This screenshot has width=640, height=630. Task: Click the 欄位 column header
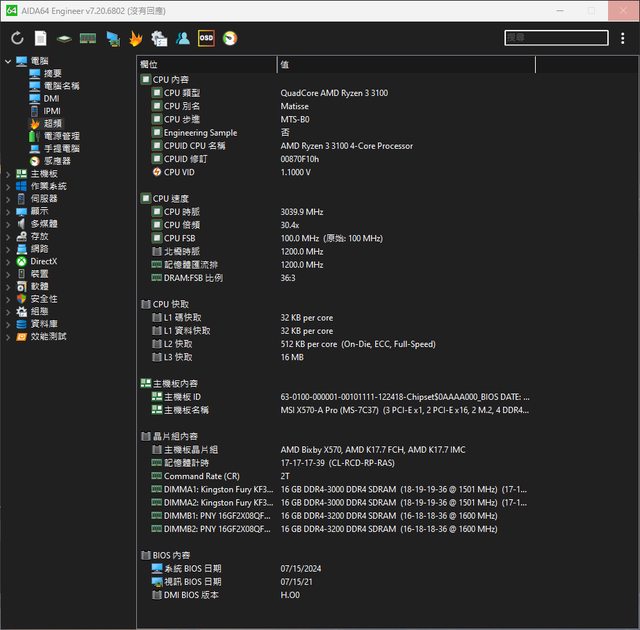click(x=205, y=64)
